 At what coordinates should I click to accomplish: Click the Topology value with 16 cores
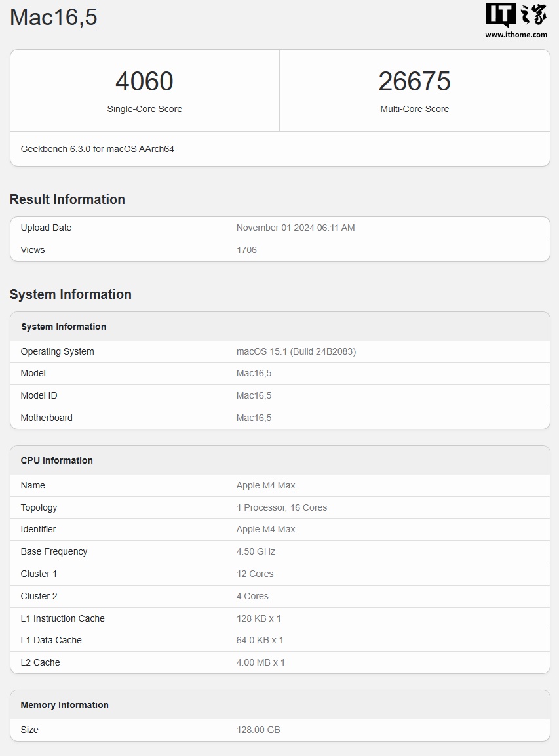[282, 507]
